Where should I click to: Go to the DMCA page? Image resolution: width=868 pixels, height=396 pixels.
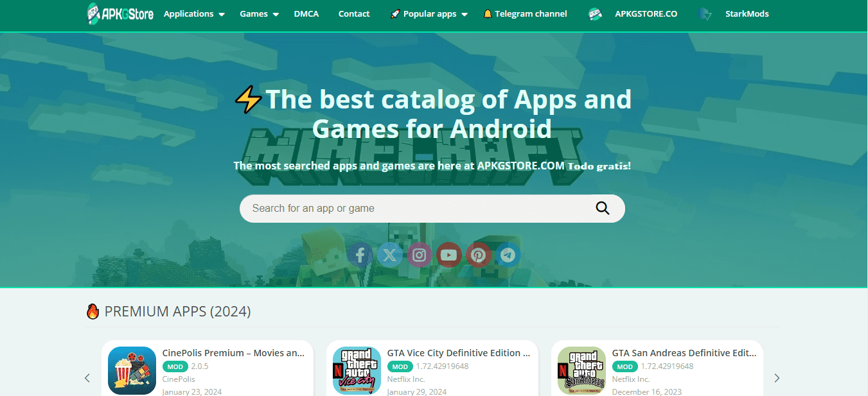point(306,13)
